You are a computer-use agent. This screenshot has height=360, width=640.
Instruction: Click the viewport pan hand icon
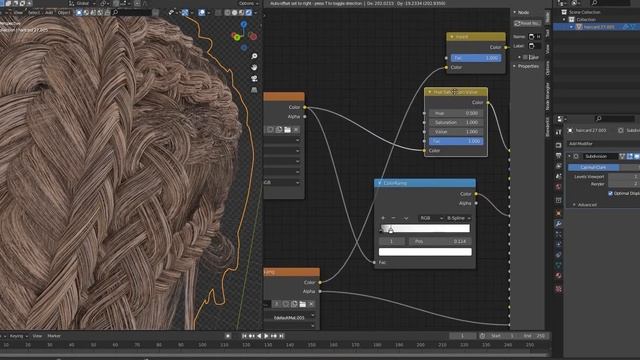pos(254,67)
